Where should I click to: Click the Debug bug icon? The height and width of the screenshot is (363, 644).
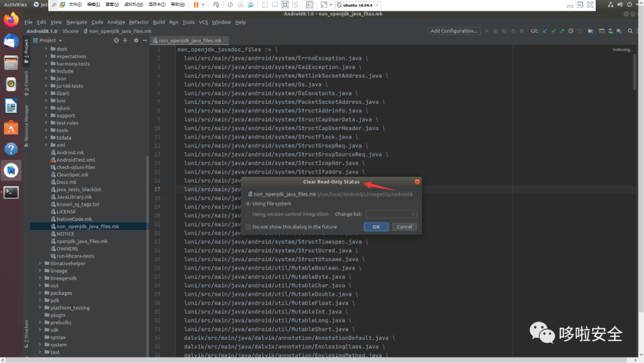pos(496,31)
